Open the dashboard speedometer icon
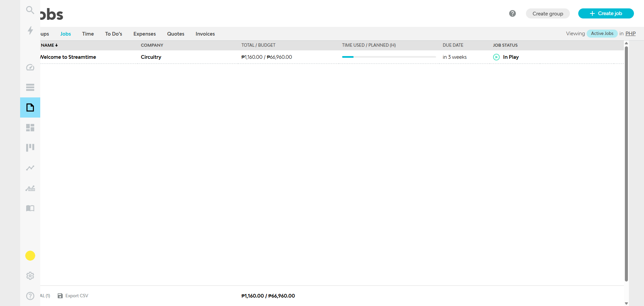644x306 pixels. click(x=30, y=68)
